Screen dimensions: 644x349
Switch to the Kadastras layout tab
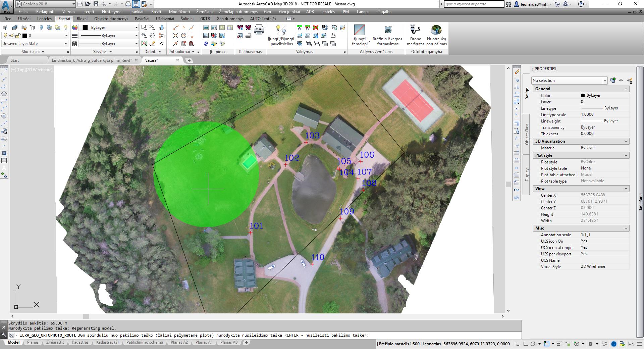tap(80, 342)
